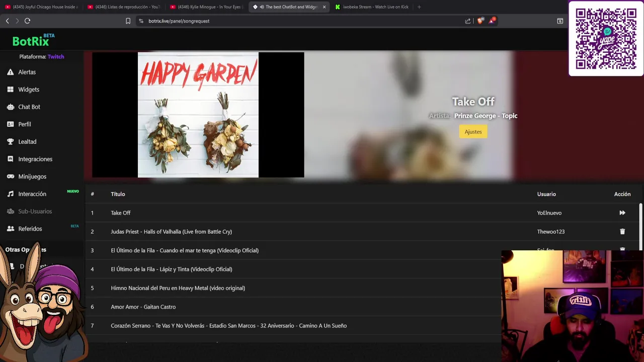Image resolution: width=644 pixels, height=362 pixels.
Task: Select the BotRix ChatBot tab
Action: tap(290, 7)
